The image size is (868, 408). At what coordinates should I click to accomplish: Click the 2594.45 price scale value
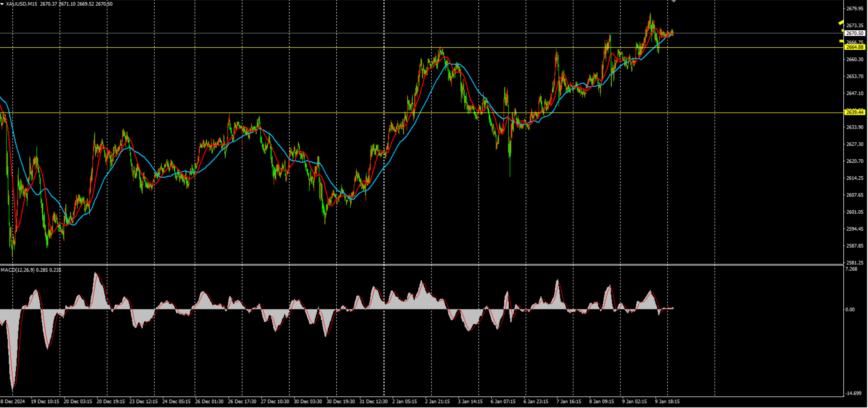coord(855,229)
